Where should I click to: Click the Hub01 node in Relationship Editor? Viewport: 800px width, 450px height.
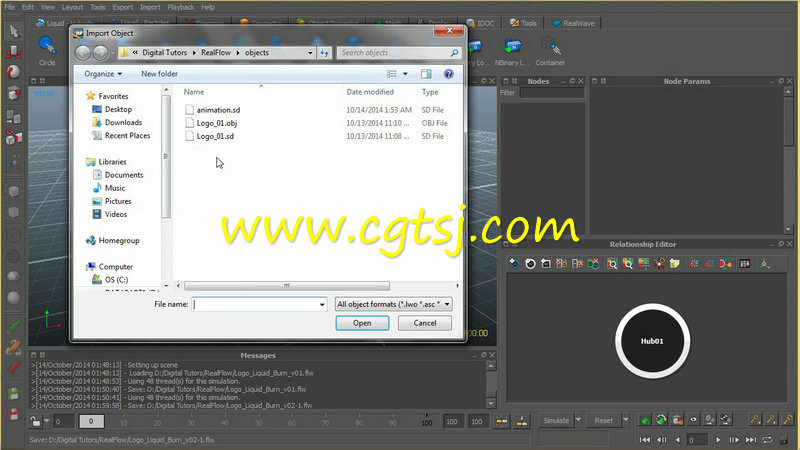[653, 341]
